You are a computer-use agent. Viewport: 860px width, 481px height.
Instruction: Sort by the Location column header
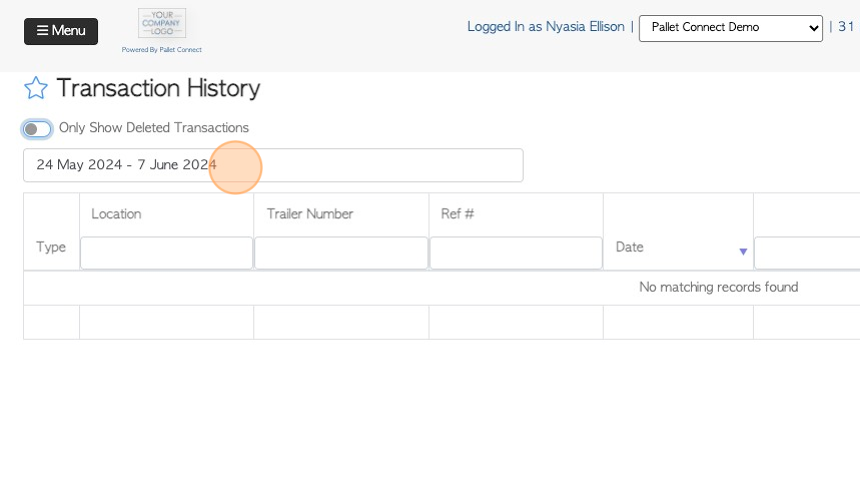116,214
